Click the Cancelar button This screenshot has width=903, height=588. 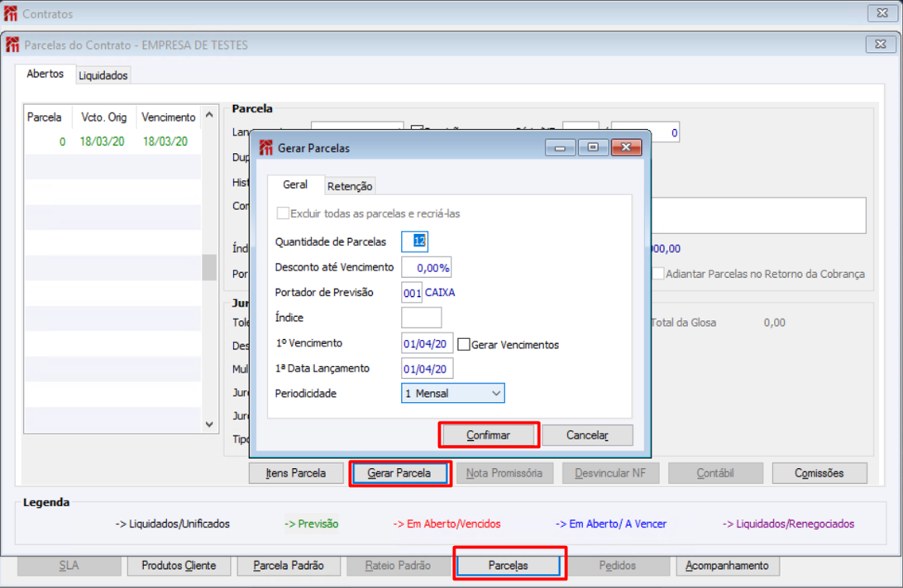(x=587, y=435)
